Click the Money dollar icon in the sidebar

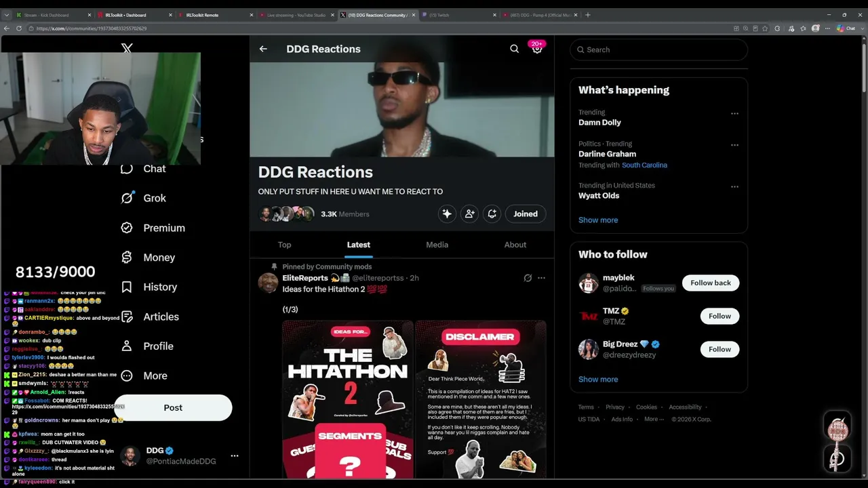[127, 258]
